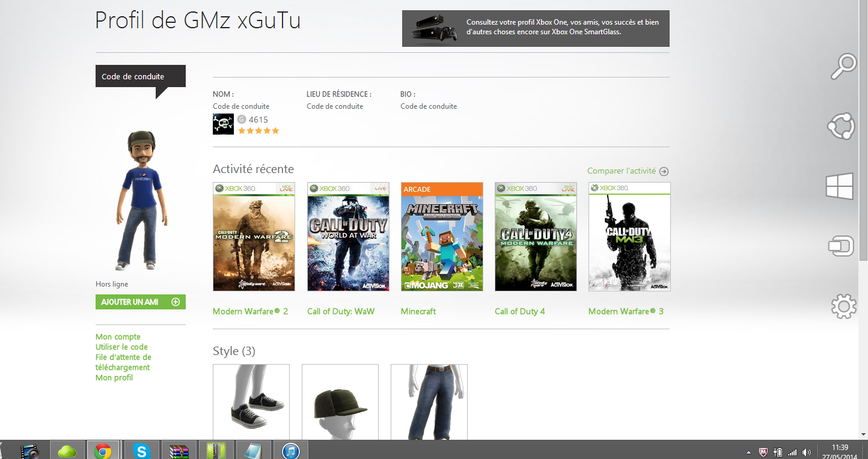Viewport: 868px width, 459px height.
Task: Click the arrow next to Comparer l'activité
Action: (x=664, y=171)
